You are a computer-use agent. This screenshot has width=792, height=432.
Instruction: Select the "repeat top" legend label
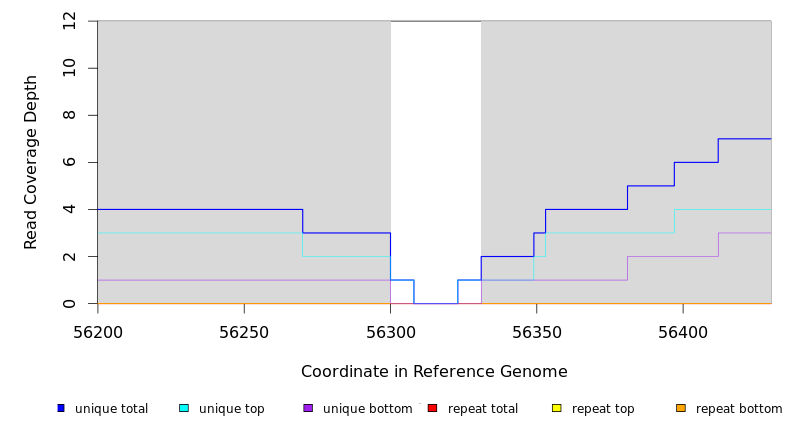[603, 409]
